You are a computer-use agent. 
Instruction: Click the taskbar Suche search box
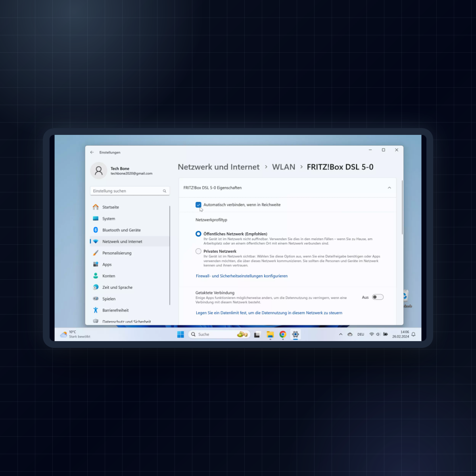pos(219,334)
